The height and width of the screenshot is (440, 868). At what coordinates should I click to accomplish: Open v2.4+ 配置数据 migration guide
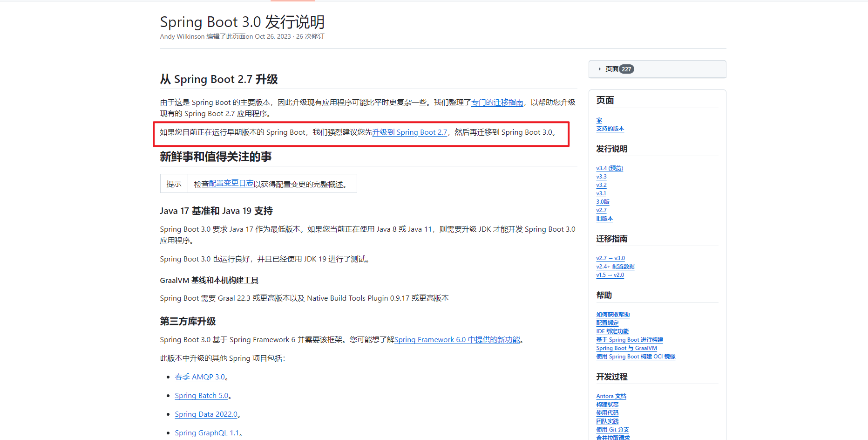click(615, 267)
